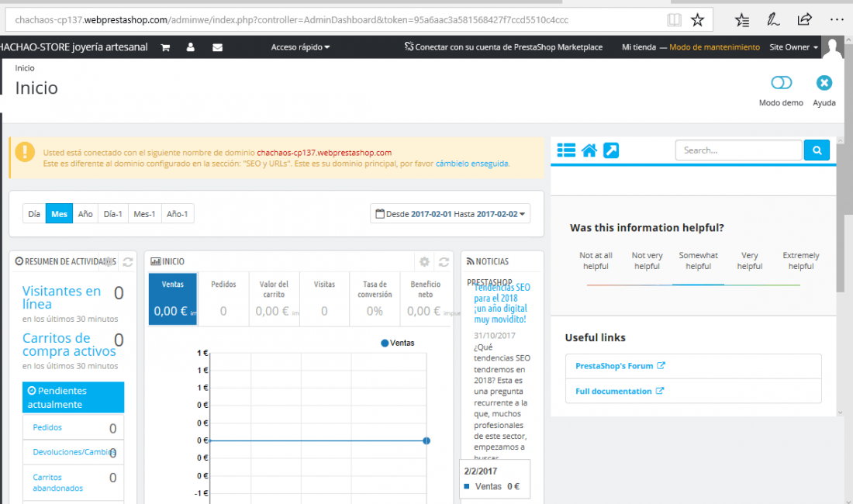This screenshot has width=853, height=504.
Task: Add page to favorites with star icon
Action: [697, 20]
